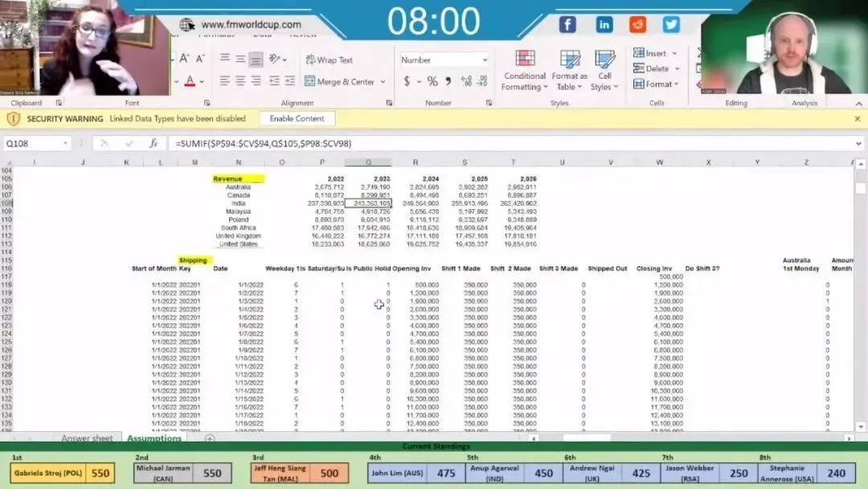Click the Accounting dollar format icon
Screen dimensions: 868x489
[x=407, y=81]
